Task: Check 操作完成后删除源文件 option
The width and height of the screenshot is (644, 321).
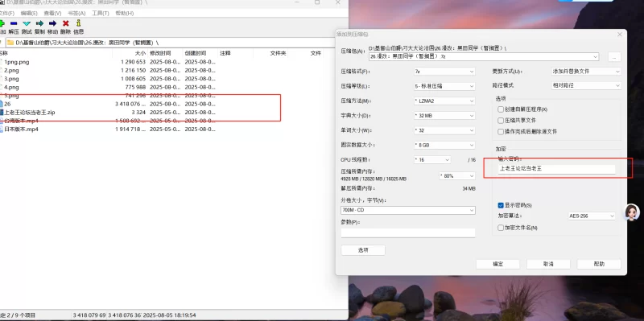Action: [x=500, y=132]
